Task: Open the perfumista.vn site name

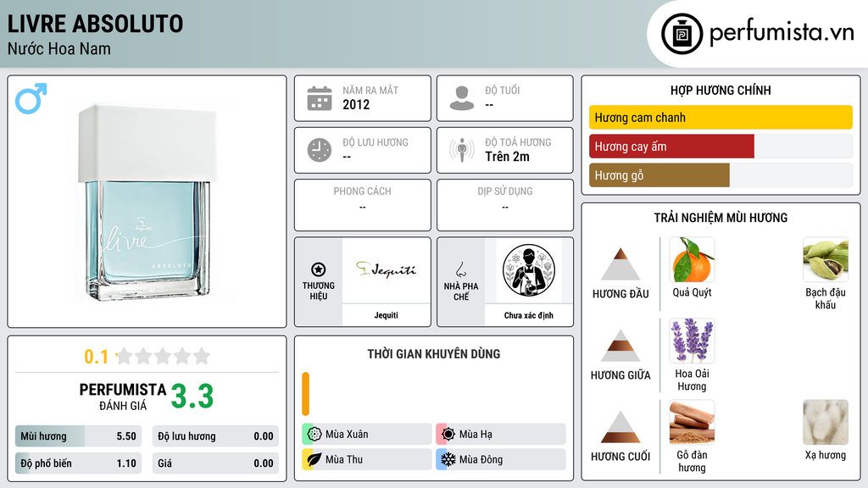Action: point(782,33)
